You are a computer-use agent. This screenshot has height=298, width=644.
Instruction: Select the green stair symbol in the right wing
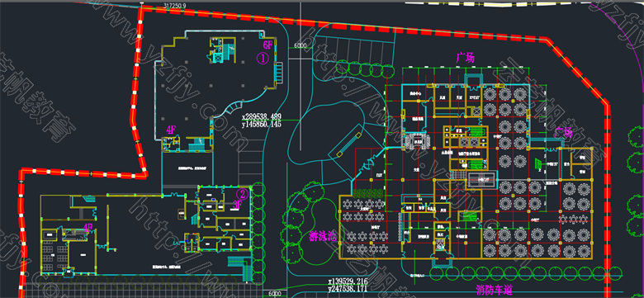click(x=538, y=163)
